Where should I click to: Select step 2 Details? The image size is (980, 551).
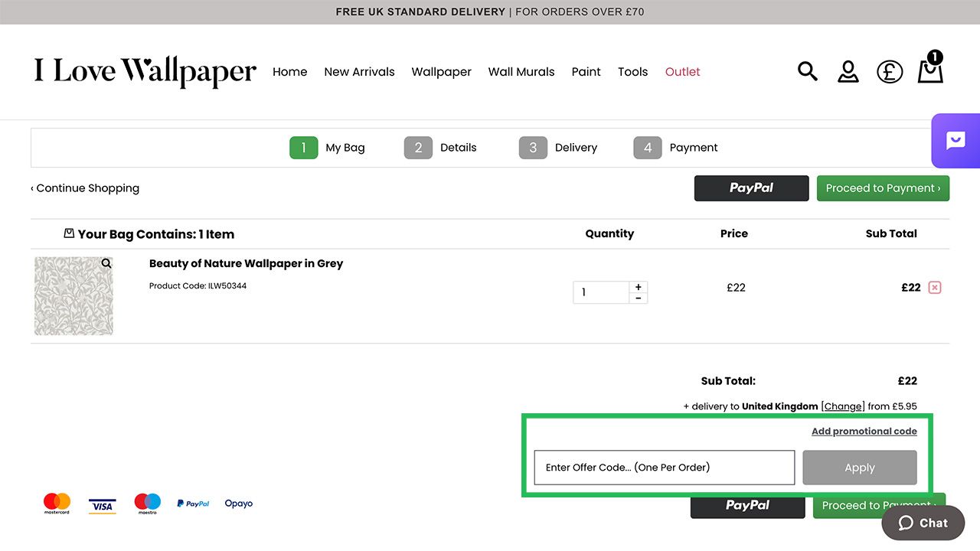(x=440, y=148)
